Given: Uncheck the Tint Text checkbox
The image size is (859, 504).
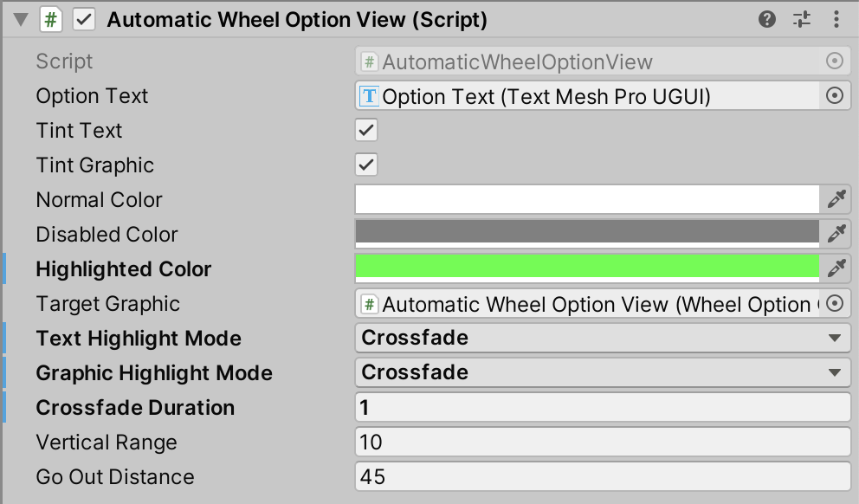Looking at the screenshot, I should click(366, 131).
